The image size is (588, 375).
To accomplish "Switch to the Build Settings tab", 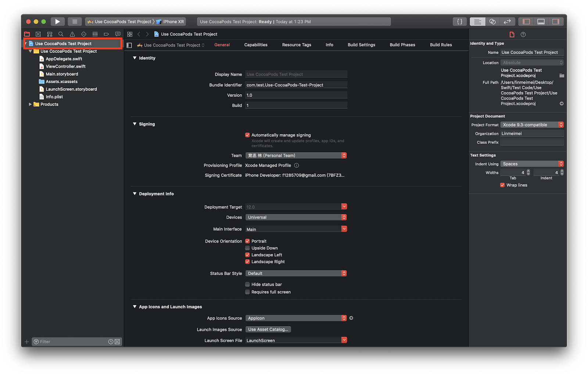I will [x=361, y=45].
